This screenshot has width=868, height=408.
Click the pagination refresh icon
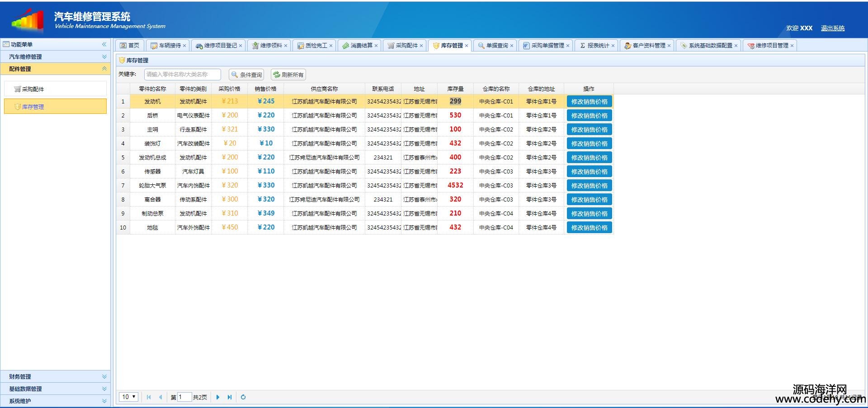tap(243, 397)
